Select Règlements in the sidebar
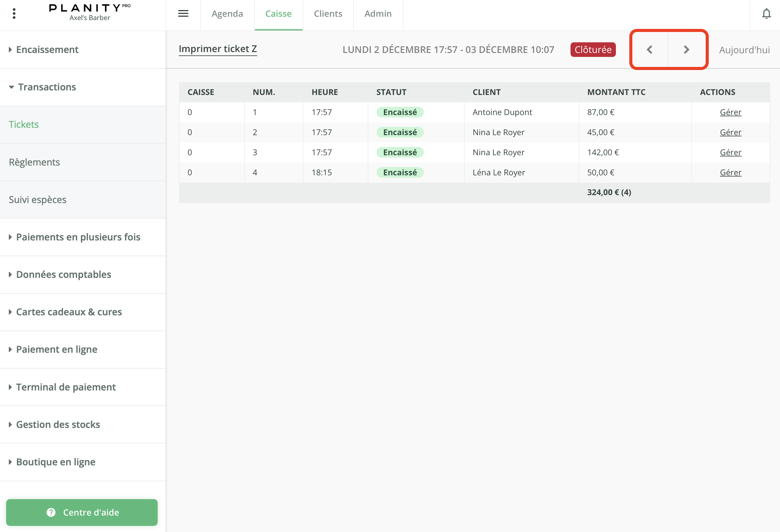Image resolution: width=780 pixels, height=532 pixels. click(x=34, y=162)
